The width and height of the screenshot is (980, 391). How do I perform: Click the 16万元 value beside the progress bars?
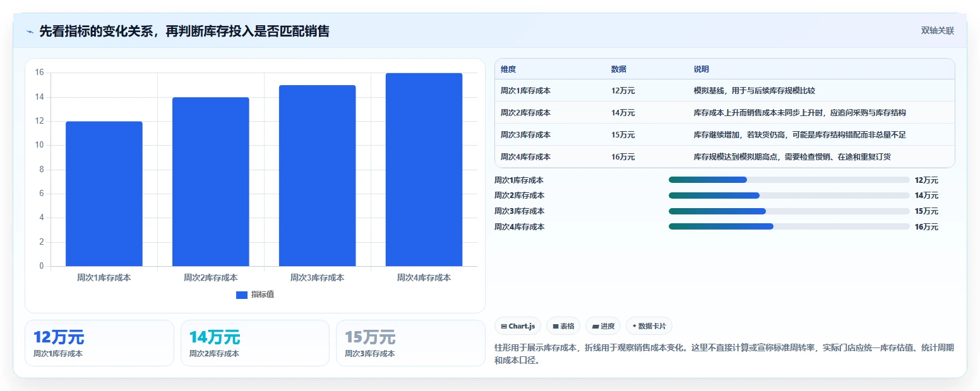click(x=926, y=226)
